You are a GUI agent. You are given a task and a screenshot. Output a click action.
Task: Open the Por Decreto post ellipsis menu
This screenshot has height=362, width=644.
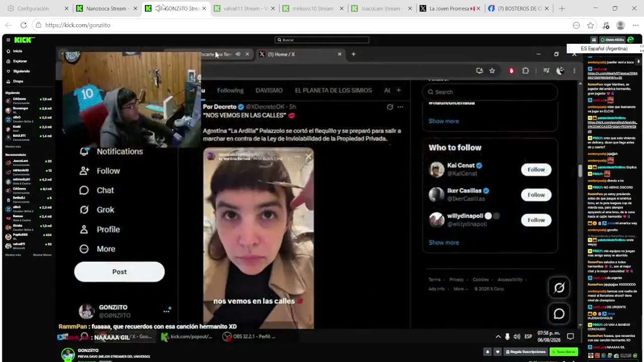[400, 107]
